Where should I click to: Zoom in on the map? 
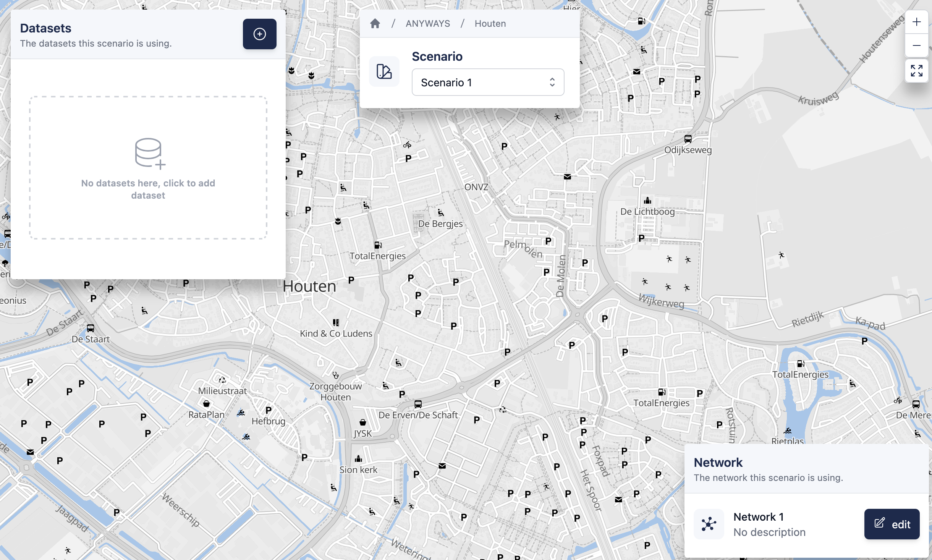point(916,22)
